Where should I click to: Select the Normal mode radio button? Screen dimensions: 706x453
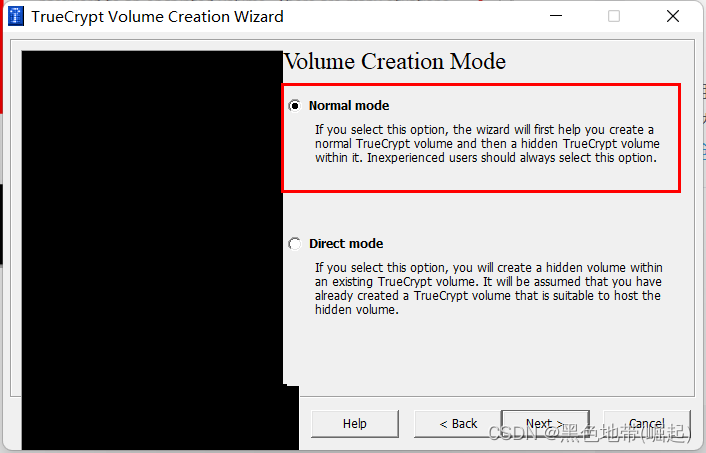click(x=294, y=106)
